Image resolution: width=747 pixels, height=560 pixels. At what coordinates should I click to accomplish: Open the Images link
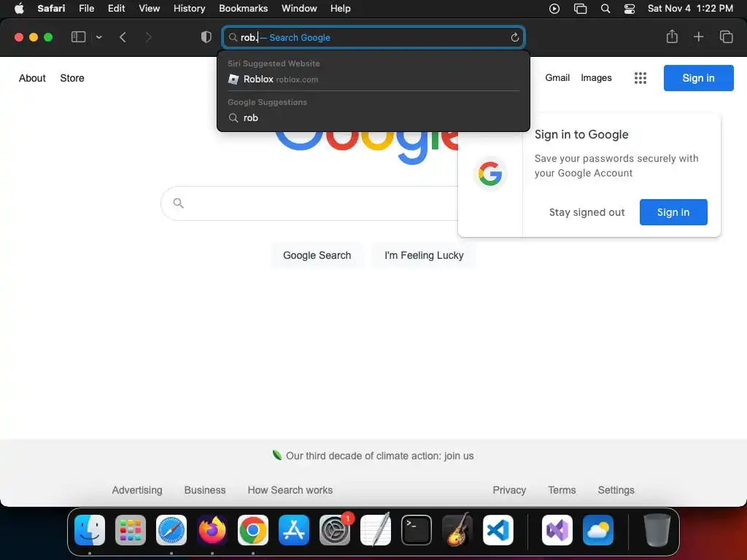(x=596, y=77)
